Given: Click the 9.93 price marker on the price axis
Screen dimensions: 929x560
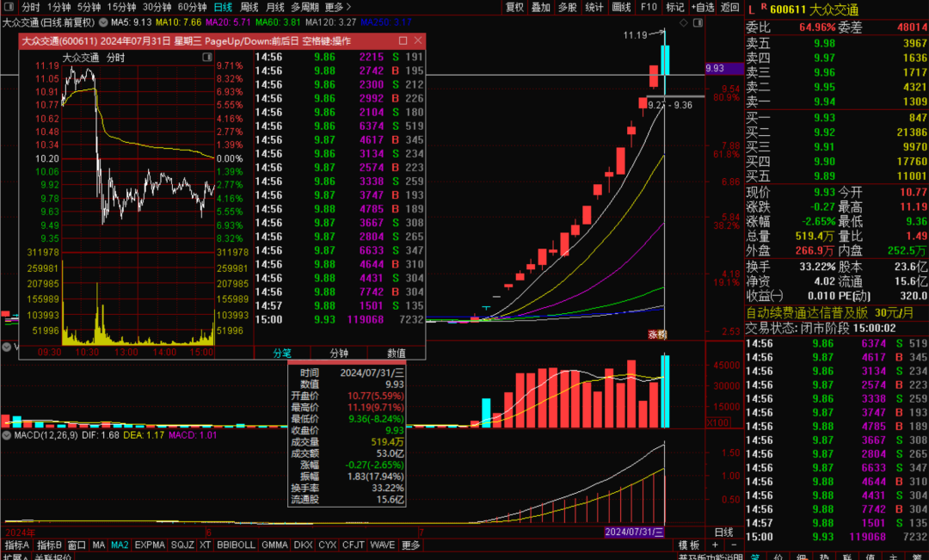Looking at the screenshot, I should pyautogui.click(x=723, y=68).
